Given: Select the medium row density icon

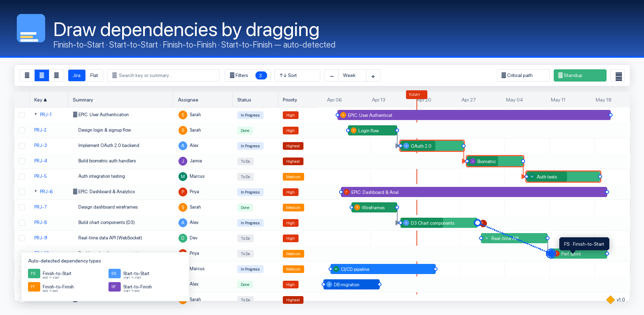Looking at the screenshot, I should click(42, 76).
